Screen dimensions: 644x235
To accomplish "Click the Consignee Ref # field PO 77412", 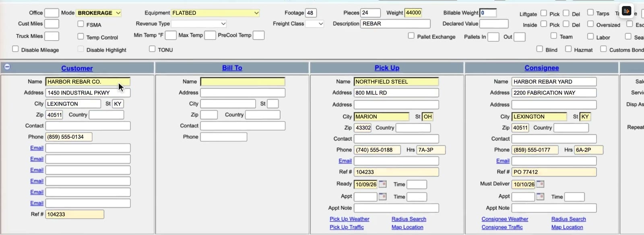I will point(554,172).
